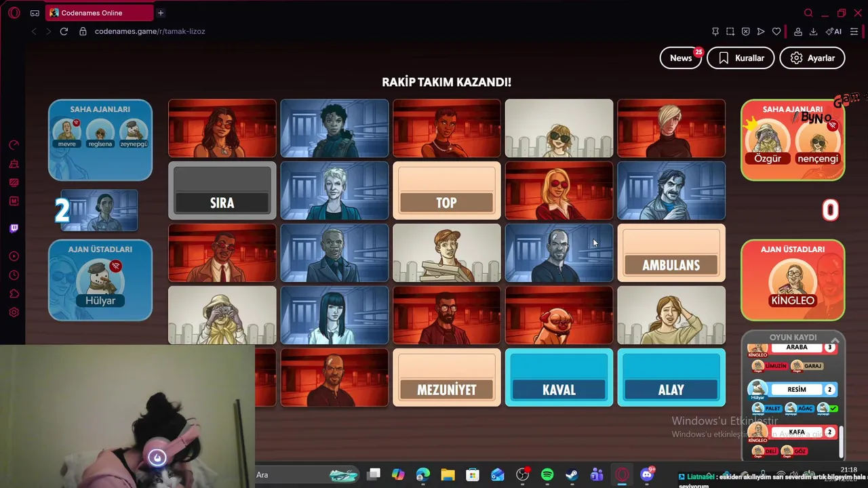The image size is (868, 488).
Task: Click the ARABA clue in game log
Action: (x=797, y=347)
